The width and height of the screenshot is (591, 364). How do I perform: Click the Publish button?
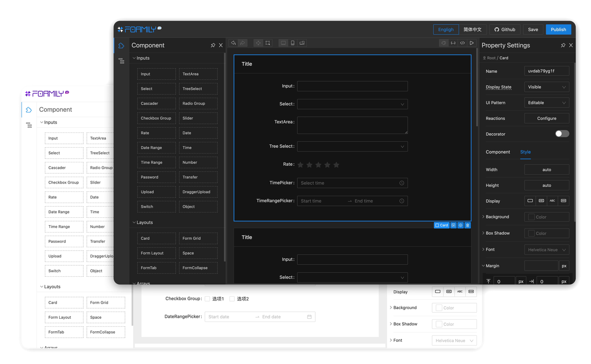click(x=558, y=30)
